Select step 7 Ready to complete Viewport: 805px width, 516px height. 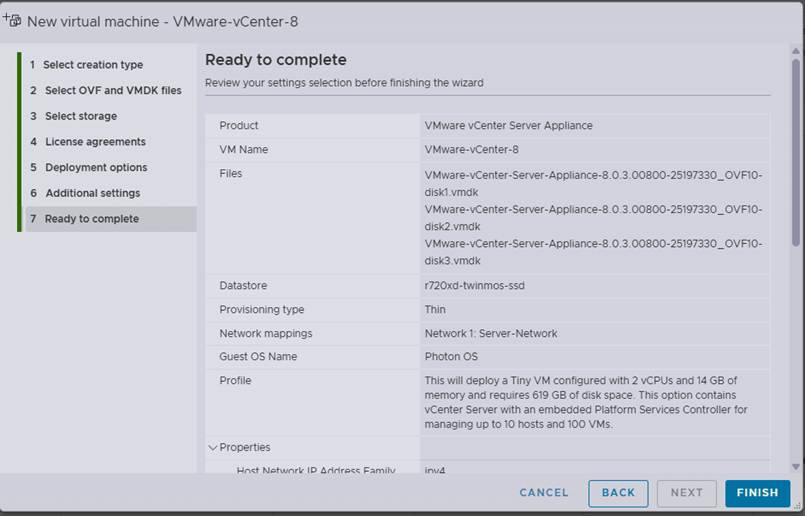tap(111, 219)
